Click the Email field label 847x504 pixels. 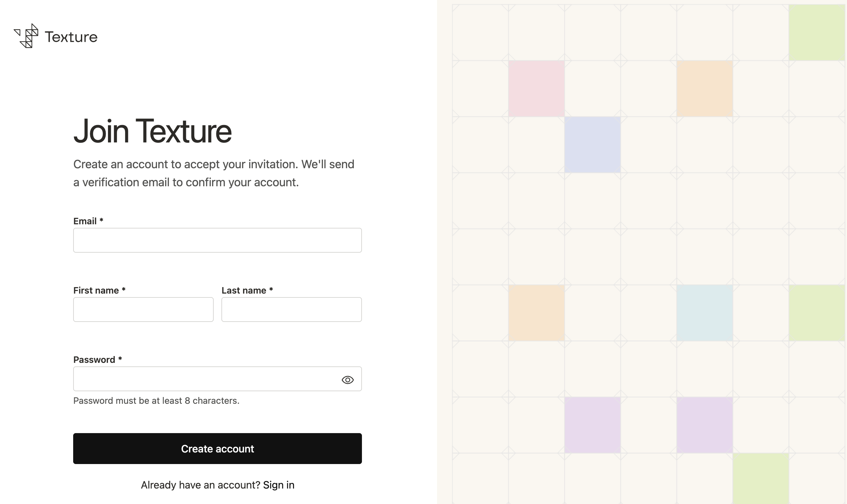tap(88, 221)
